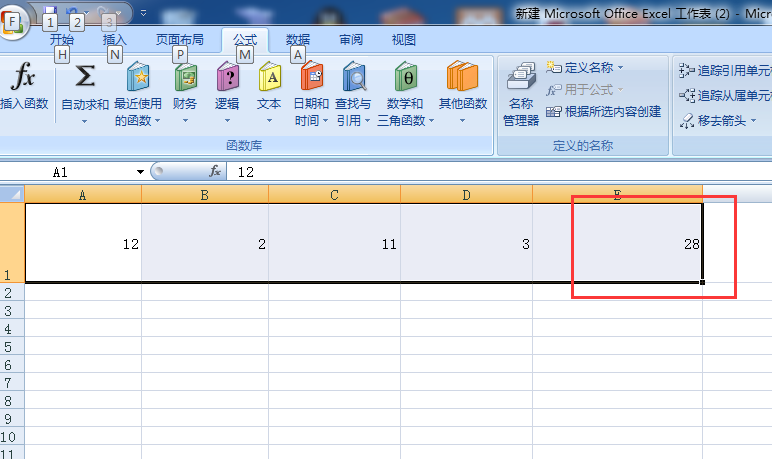The width and height of the screenshot is (772, 459).
Task: Select row 5 header
Action: 12,347
